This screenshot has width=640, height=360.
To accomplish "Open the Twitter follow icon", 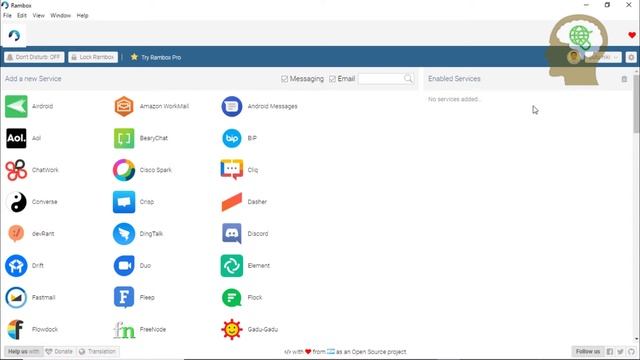I will coord(620,351).
